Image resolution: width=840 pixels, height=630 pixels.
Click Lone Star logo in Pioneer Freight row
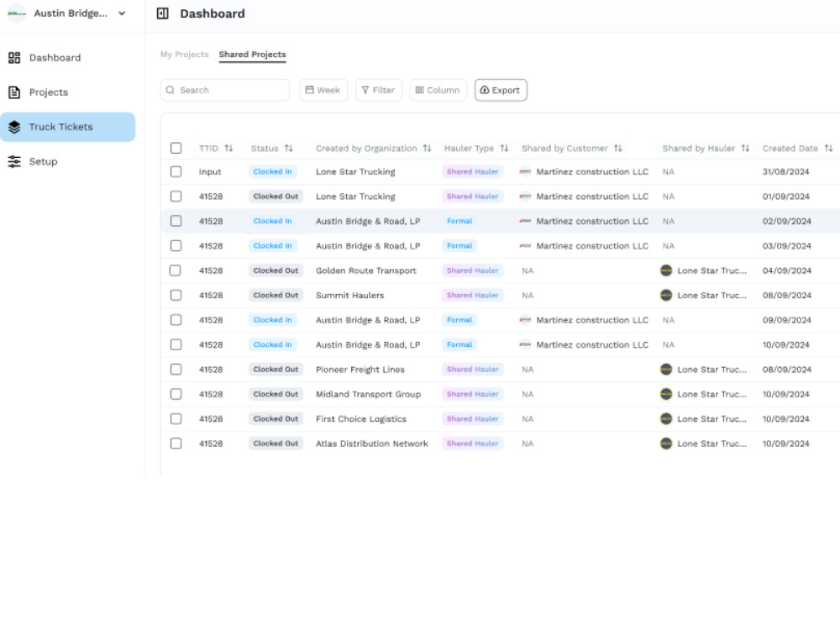pos(666,370)
